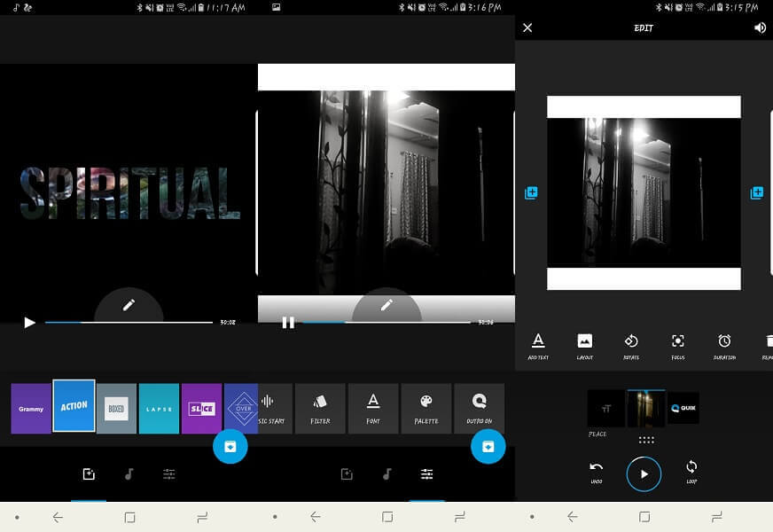Seek on the playing video's progress bar
This screenshot has height=532, width=773.
coord(386,323)
